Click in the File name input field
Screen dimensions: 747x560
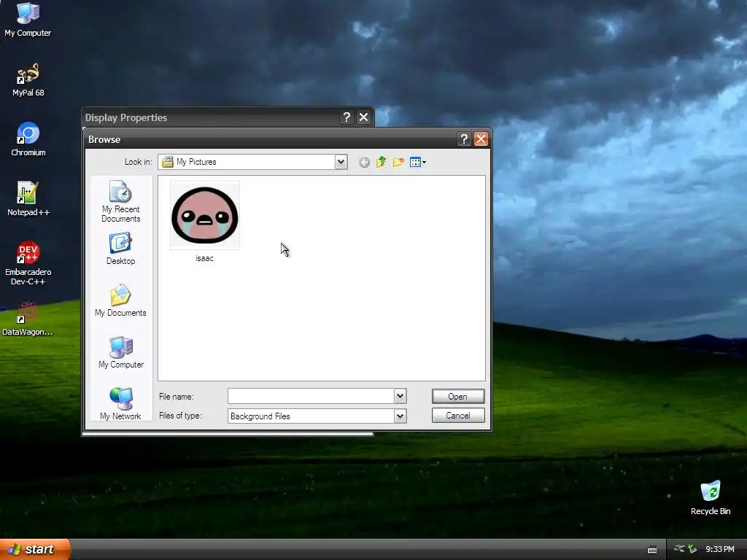311,396
